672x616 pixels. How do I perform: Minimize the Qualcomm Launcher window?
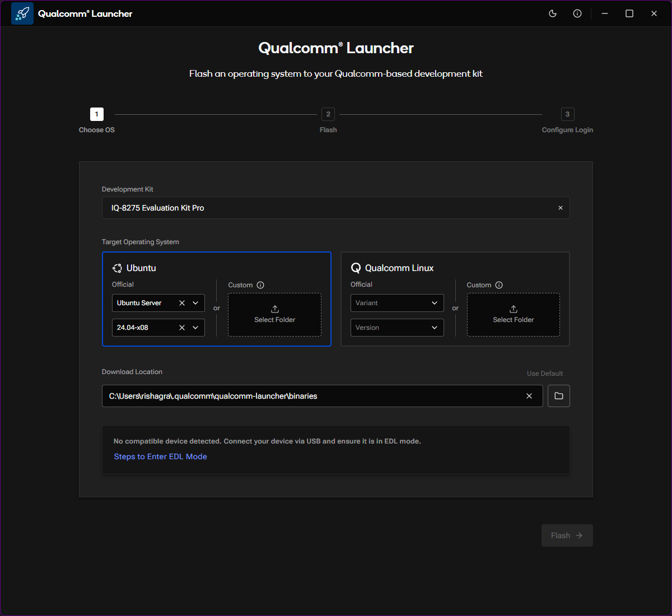[605, 13]
